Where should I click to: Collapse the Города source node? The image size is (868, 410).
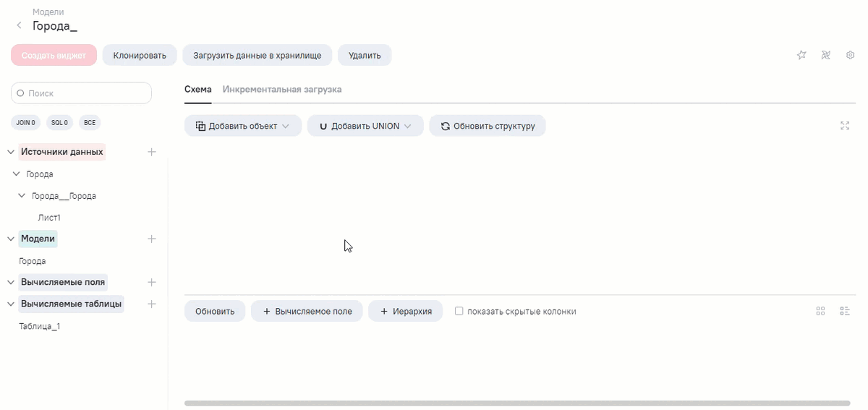coord(16,174)
